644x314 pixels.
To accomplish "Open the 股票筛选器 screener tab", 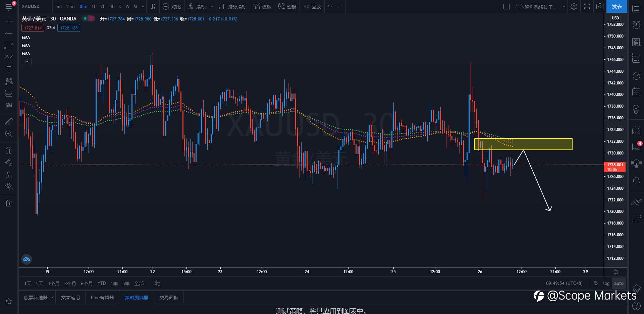I will [x=36, y=298].
